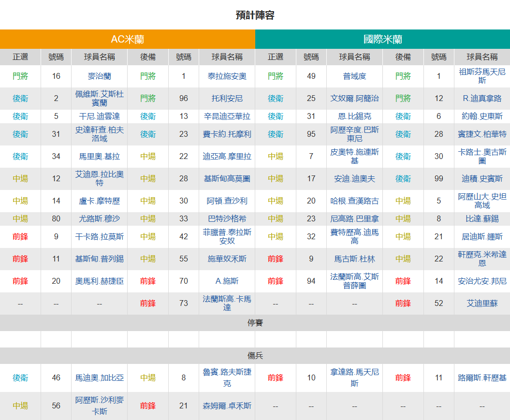Open 艾迪里蘇 player link

pos(482,304)
